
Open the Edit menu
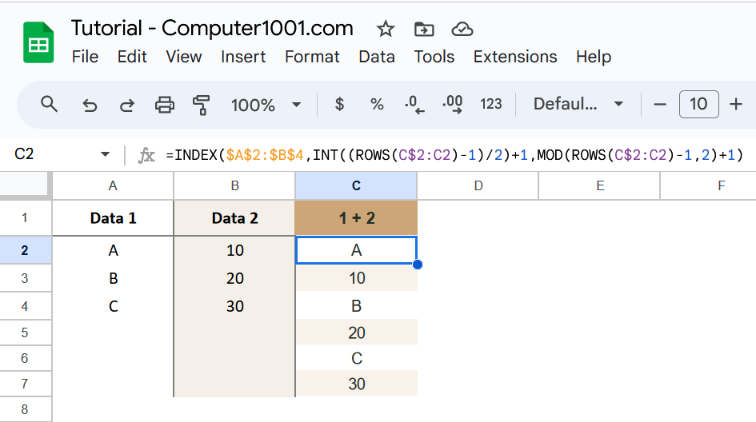click(132, 57)
